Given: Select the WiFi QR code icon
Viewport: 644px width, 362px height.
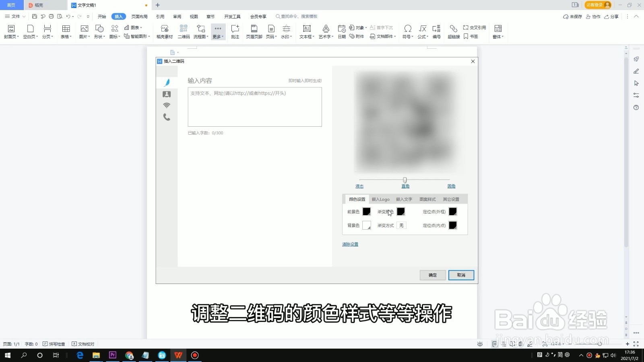Looking at the screenshot, I should 167,105.
